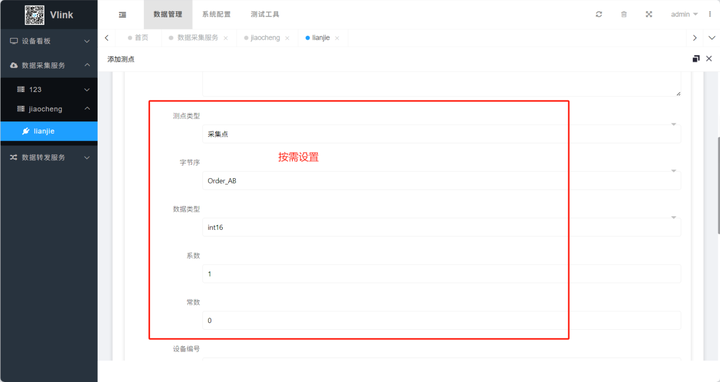Switch to the 测试工具 top menu
Image resolution: width=720 pixels, height=382 pixels.
265,14
